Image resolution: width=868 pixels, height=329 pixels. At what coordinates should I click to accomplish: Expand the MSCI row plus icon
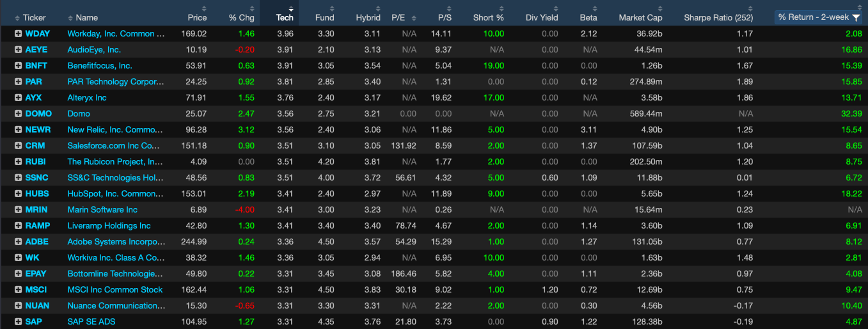[18, 289]
